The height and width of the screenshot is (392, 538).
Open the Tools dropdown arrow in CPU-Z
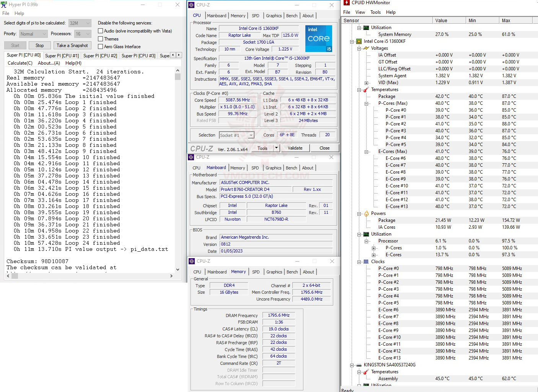tap(276, 148)
